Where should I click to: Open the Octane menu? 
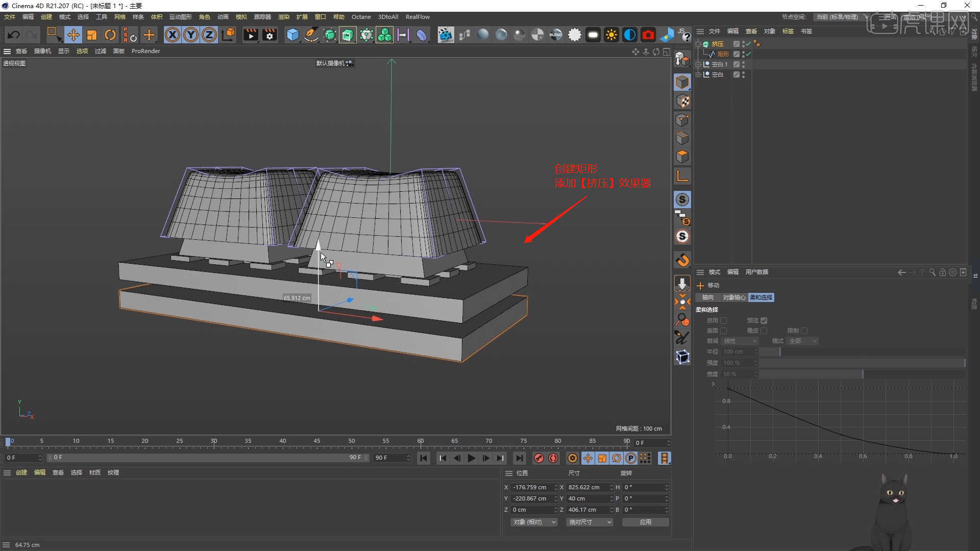[x=361, y=17]
